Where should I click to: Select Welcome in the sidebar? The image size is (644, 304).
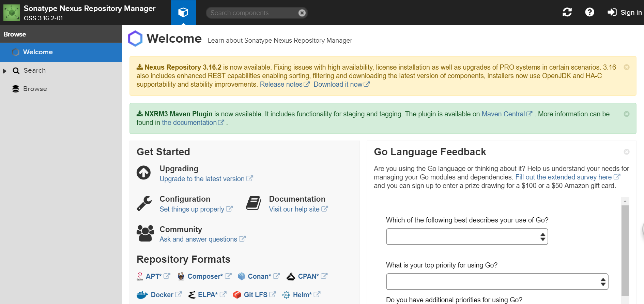pyautogui.click(x=61, y=52)
